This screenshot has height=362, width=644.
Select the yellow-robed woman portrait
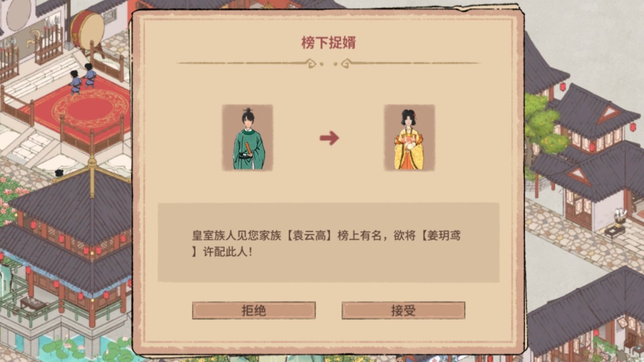pyautogui.click(x=409, y=138)
